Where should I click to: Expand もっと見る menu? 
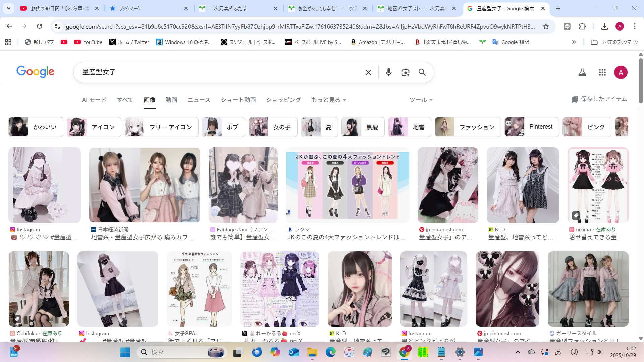pos(328,100)
